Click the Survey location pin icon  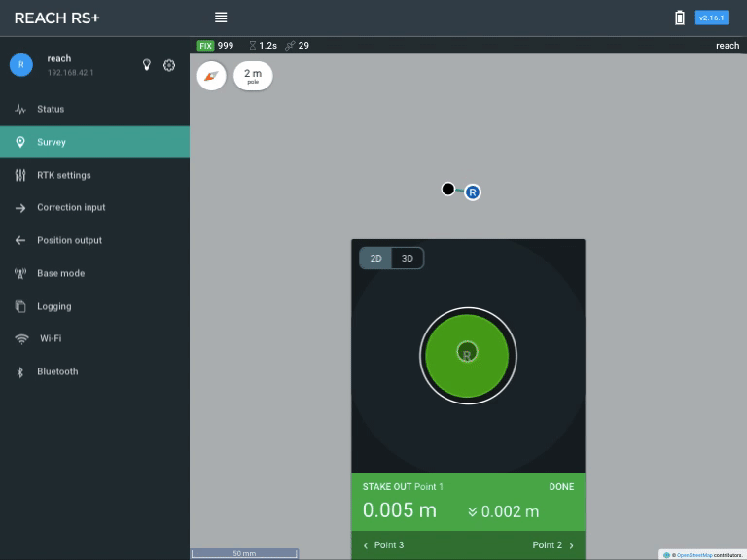[20, 142]
